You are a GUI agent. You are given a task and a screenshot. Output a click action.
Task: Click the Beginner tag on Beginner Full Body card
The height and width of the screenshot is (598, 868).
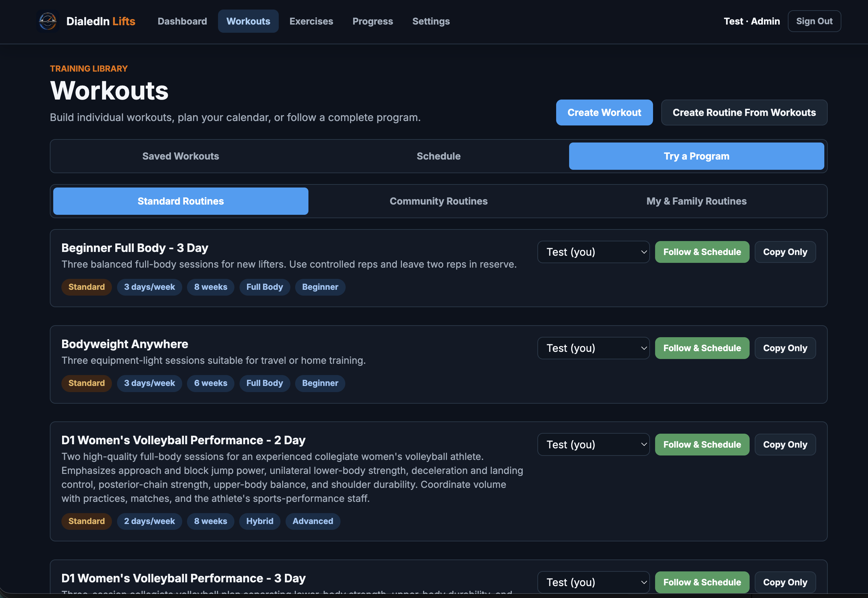(x=320, y=287)
